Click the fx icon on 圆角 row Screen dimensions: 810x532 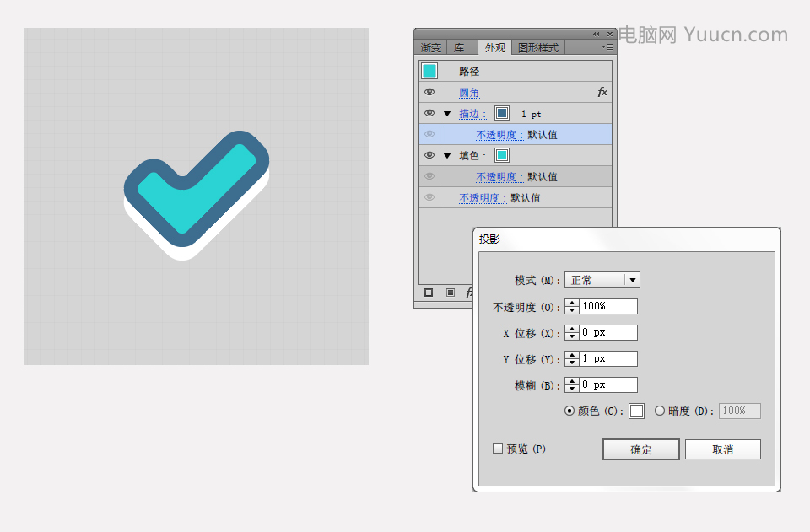click(x=602, y=92)
